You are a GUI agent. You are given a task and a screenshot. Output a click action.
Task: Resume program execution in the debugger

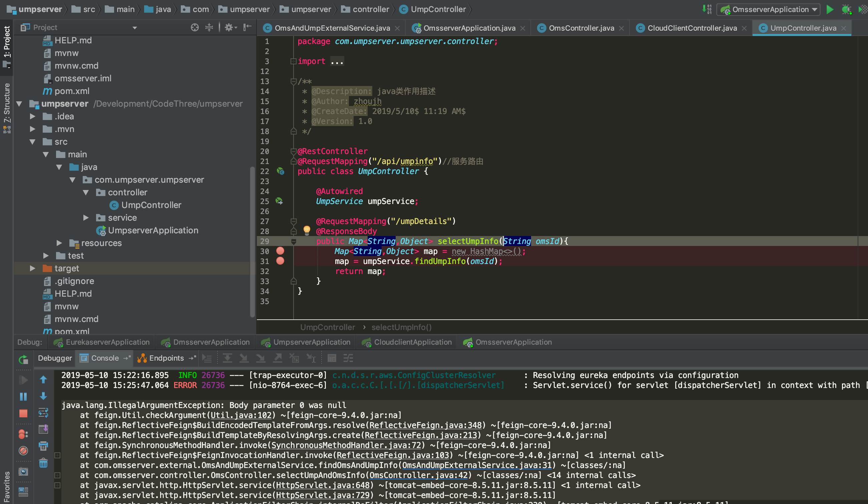click(23, 380)
